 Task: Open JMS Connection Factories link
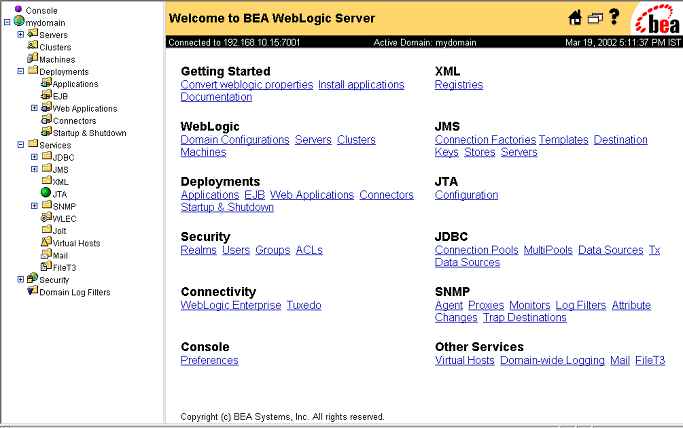(485, 139)
